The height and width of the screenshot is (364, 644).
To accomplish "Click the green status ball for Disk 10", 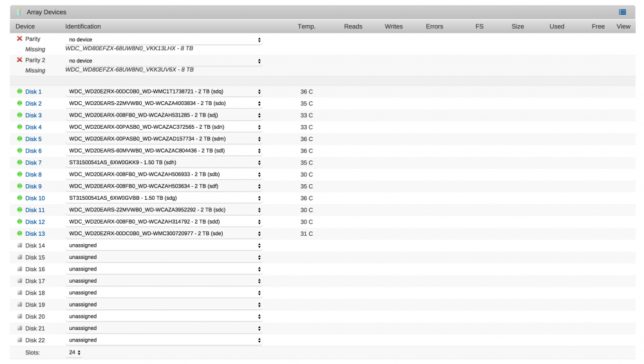I will pos(19,198).
